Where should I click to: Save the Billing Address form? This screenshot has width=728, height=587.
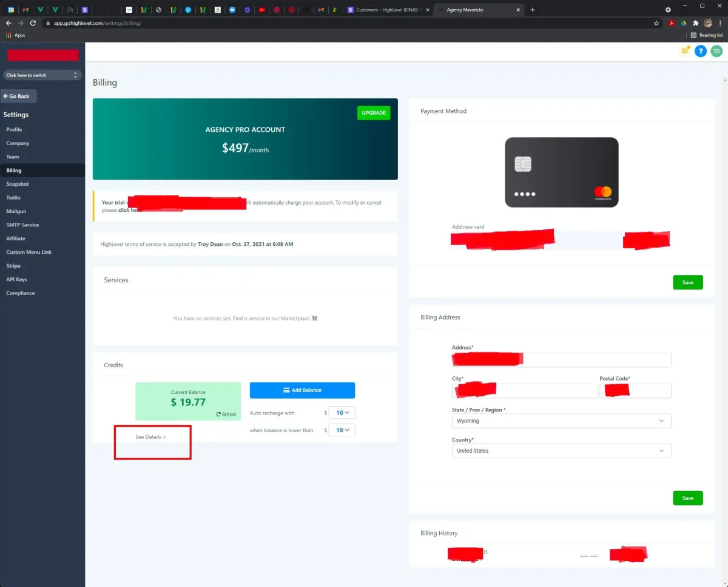pos(687,498)
